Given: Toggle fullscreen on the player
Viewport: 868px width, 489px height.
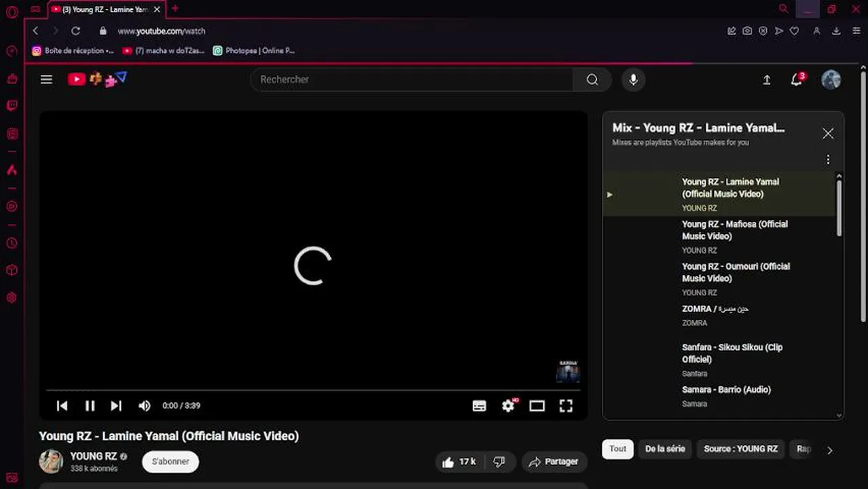Looking at the screenshot, I should 566,405.
